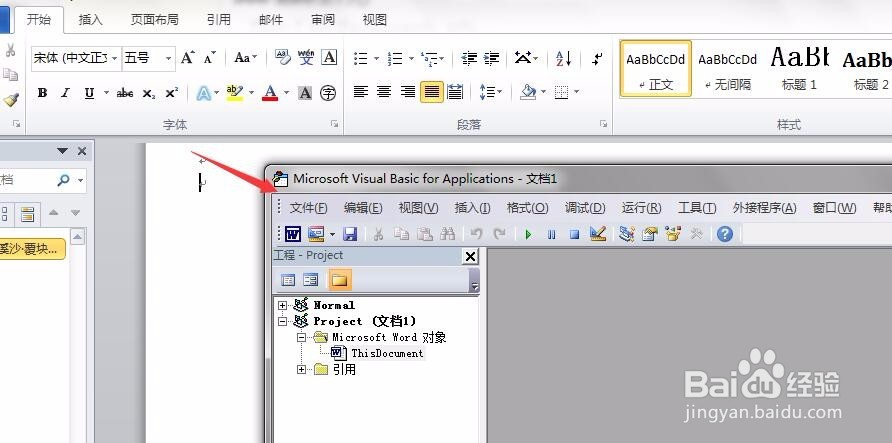Open the font name dropdown
The height and width of the screenshot is (443, 892).
coord(115,58)
